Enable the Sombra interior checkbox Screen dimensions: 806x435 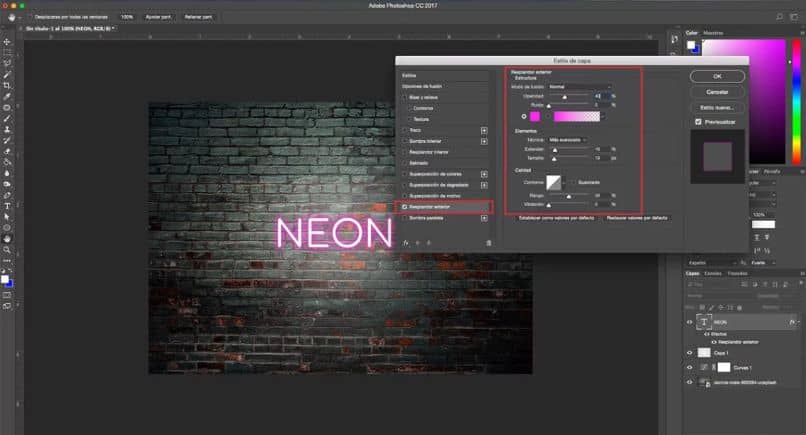point(405,141)
